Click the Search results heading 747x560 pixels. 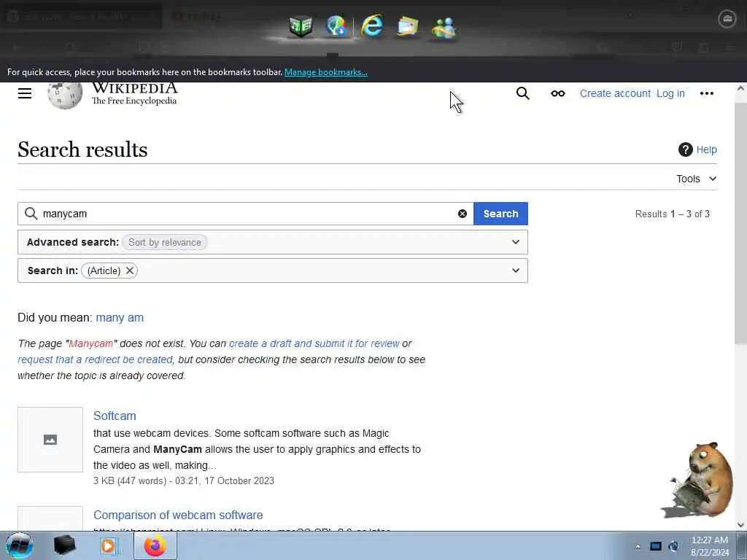[82, 149]
